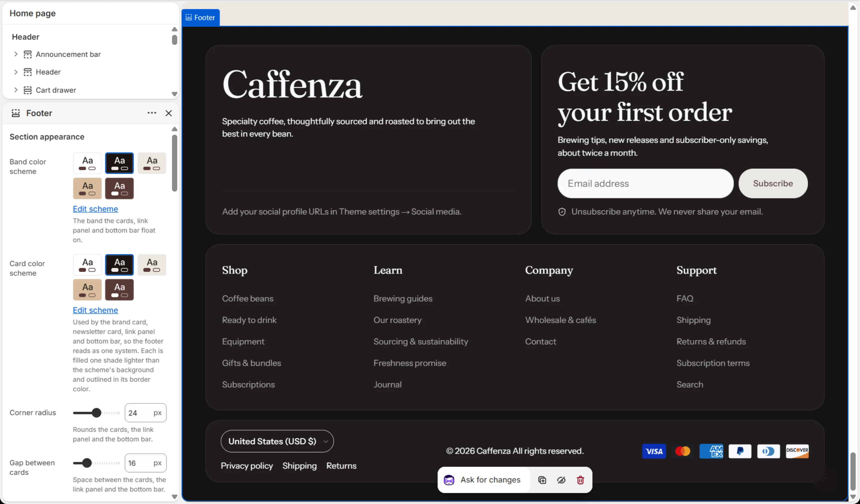860x504 pixels.
Task: Select the Footer tab label above preview
Action: pos(201,17)
